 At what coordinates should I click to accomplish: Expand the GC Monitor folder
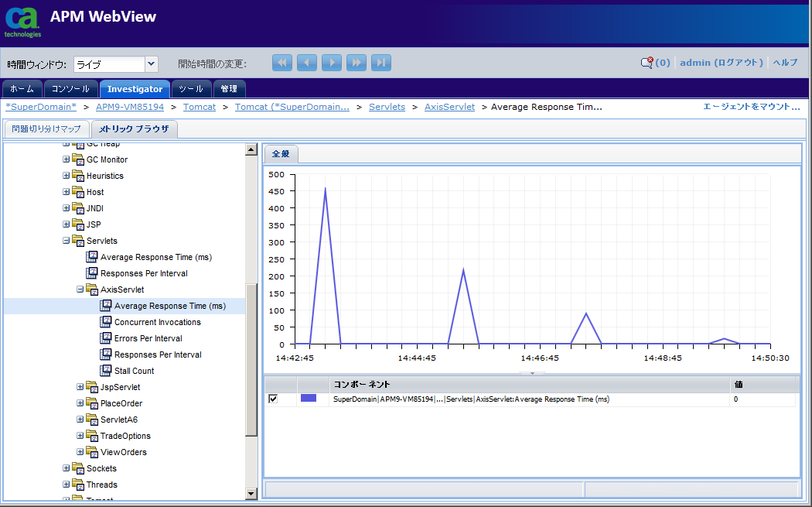(67, 159)
